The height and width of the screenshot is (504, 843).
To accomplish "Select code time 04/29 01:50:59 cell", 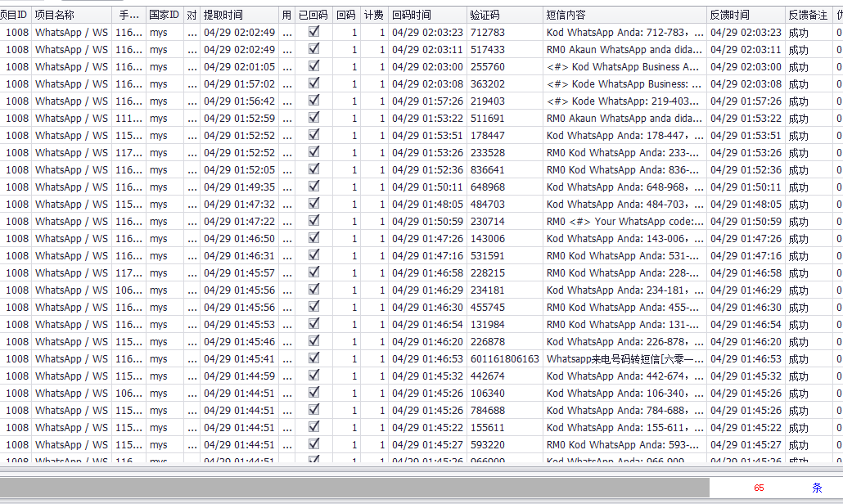I will click(427, 222).
